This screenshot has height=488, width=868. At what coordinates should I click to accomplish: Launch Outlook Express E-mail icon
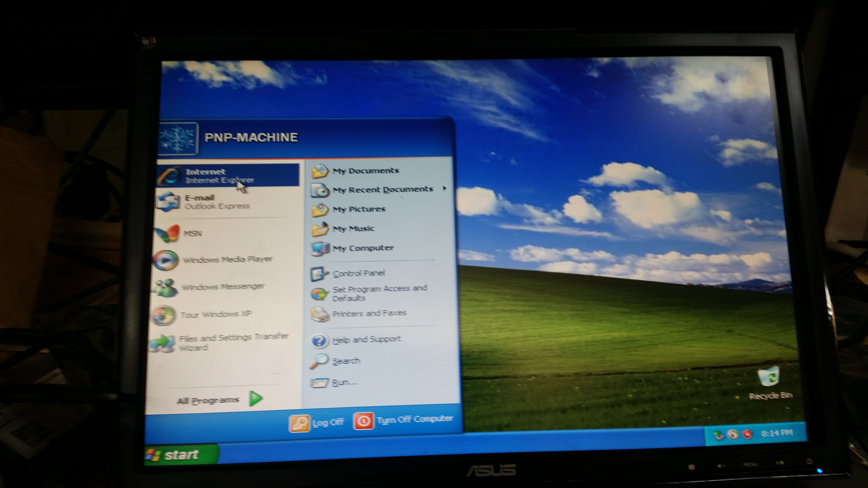[168, 202]
